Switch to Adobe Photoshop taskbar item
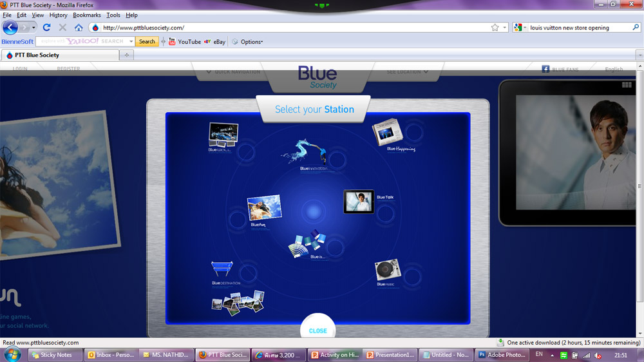 [x=502, y=355]
